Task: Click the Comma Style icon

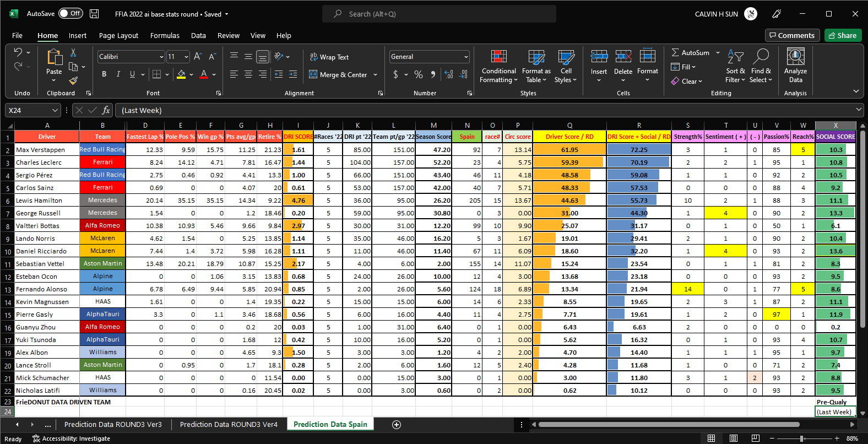Action: [x=433, y=74]
